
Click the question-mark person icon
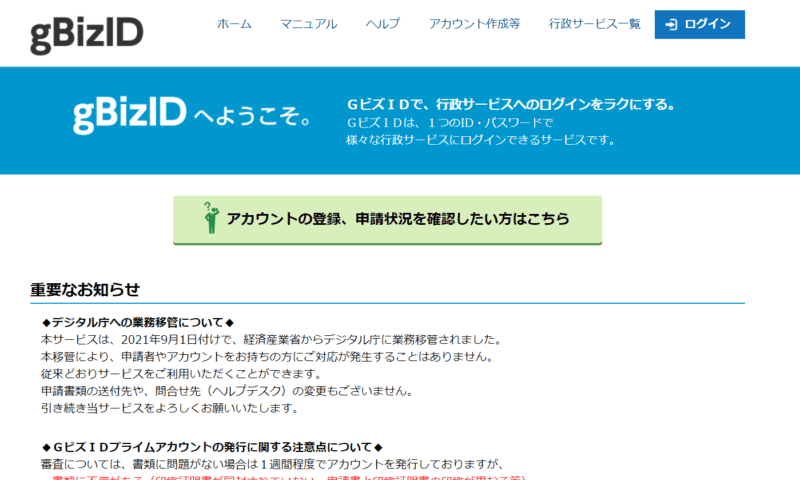[211, 218]
